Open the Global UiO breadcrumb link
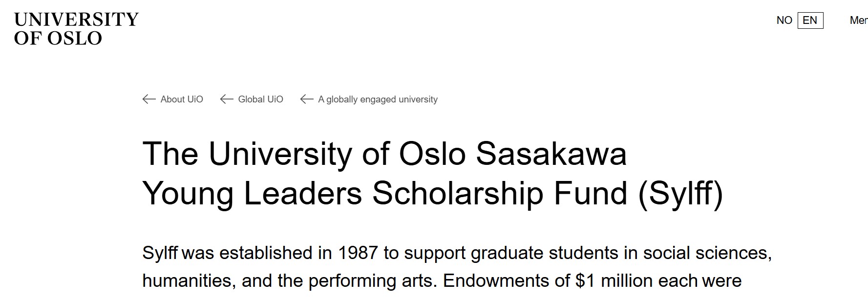This screenshot has height=299, width=868. coord(260,100)
